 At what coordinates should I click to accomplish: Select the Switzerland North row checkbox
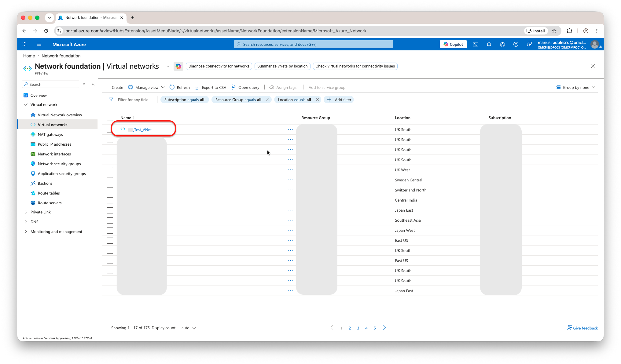[x=110, y=190]
